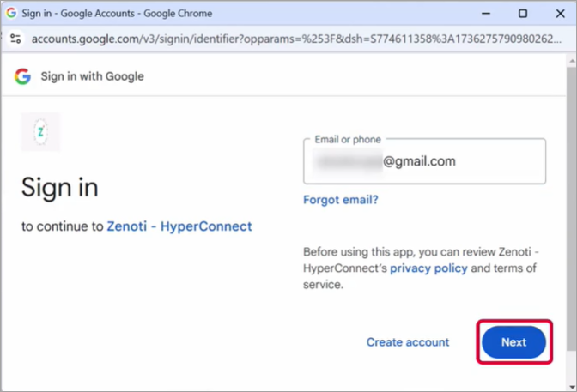Image resolution: width=577 pixels, height=392 pixels.
Task: Click the Google G logo beside Sign in with Google
Action: tap(23, 76)
